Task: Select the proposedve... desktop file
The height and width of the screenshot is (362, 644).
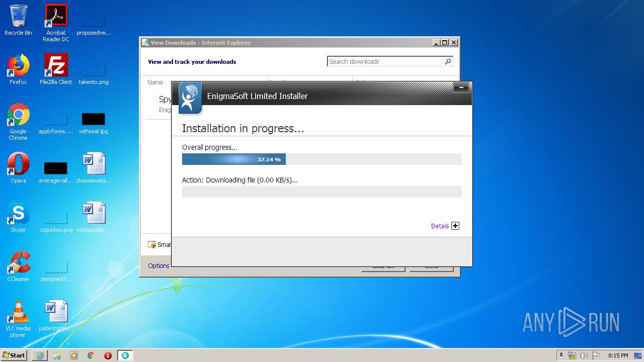Action: tap(94, 23)
